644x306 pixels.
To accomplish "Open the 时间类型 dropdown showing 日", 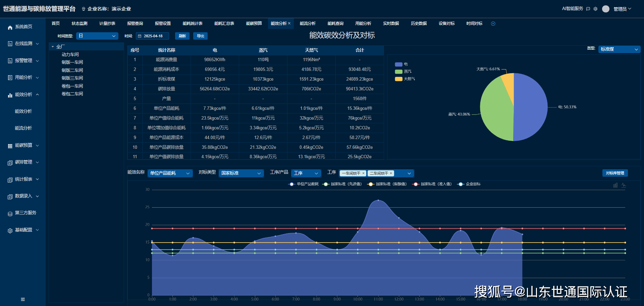I will pyautogui.click(x=97, y=36).
